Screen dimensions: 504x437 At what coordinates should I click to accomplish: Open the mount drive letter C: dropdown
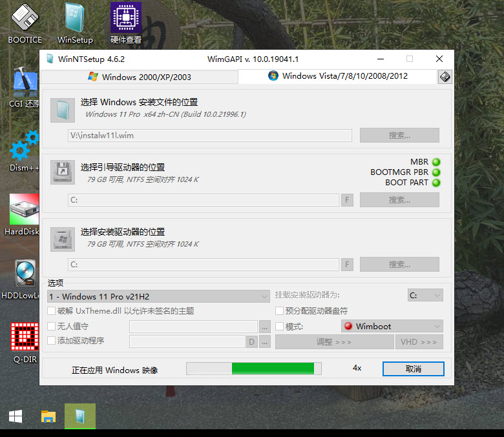[425, 296]
